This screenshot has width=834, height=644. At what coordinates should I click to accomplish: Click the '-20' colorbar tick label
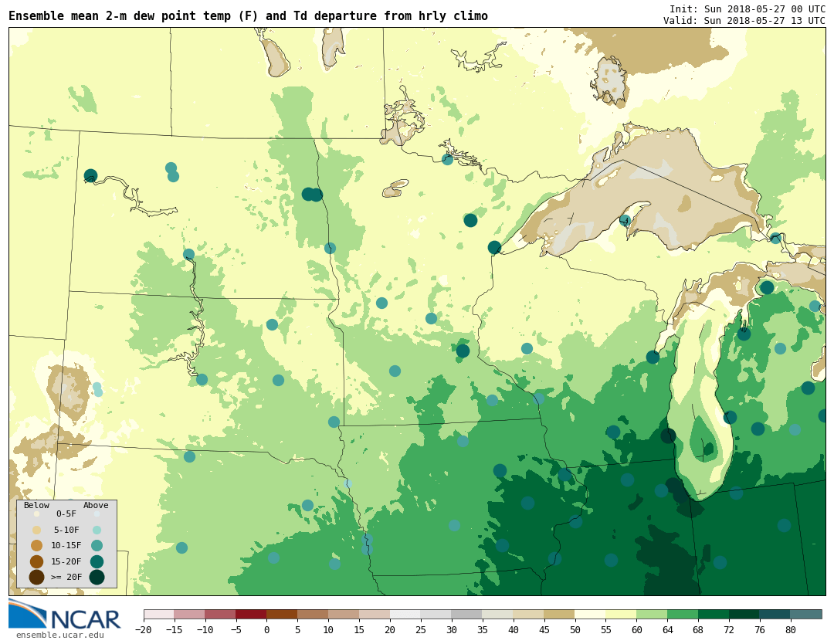coord(144,630)
